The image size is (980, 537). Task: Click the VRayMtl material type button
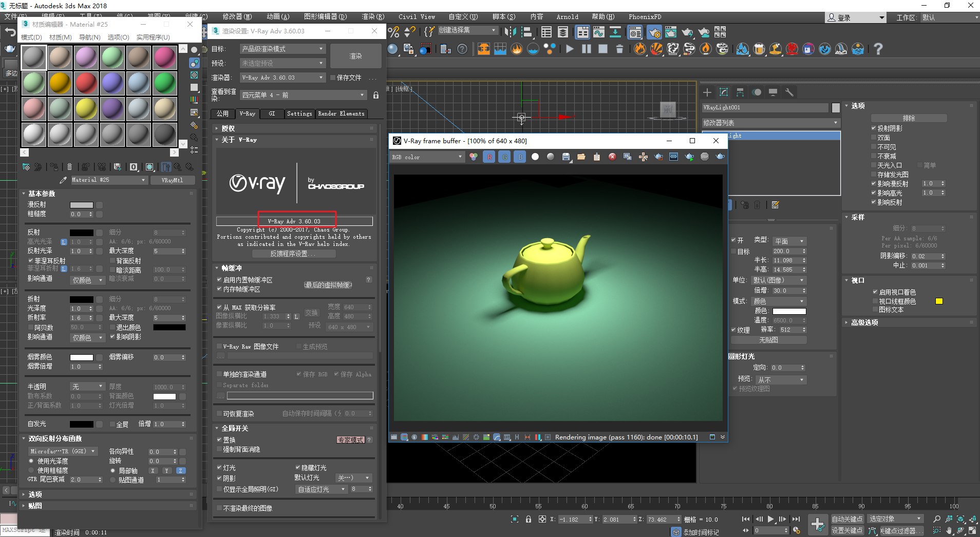[x=172, y=180]
